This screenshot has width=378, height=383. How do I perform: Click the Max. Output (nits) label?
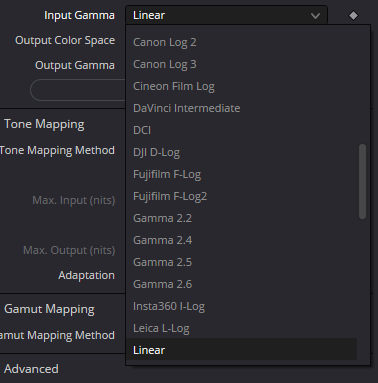point(69,250)
